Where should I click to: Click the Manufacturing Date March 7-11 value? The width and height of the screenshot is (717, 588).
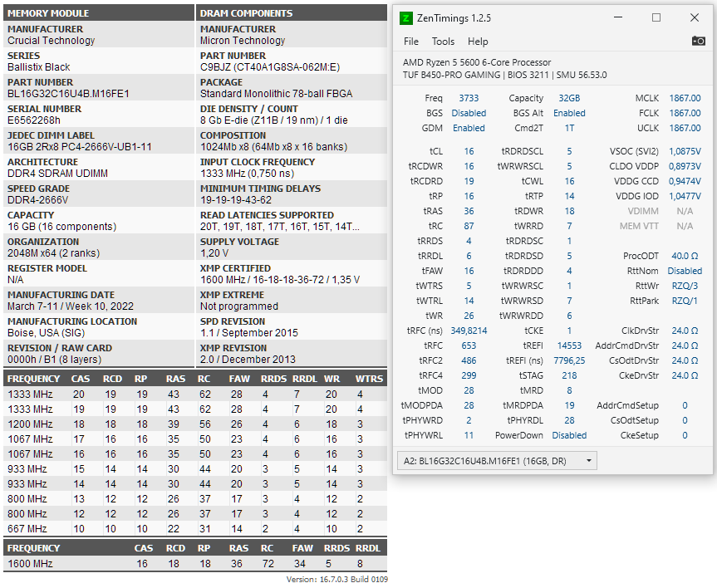tap(71, 306)
